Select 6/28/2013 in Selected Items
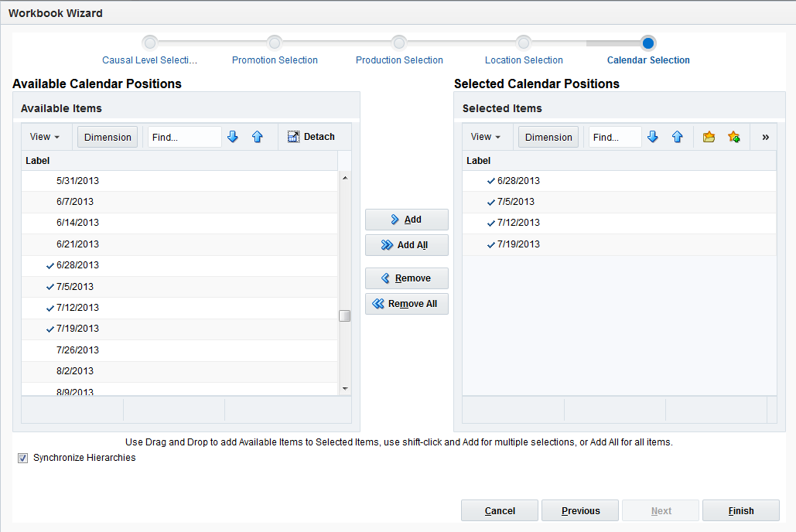 620,181
